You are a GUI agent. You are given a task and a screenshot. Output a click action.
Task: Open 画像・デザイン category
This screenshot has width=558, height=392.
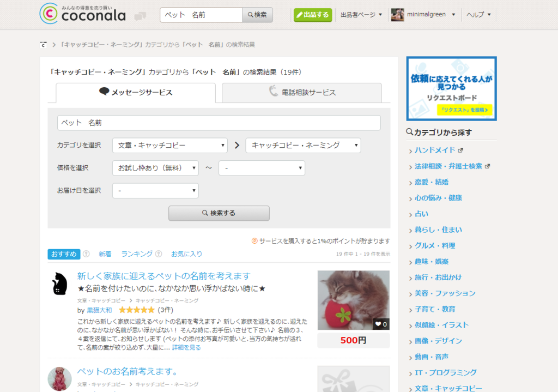[x=438, y=341]
